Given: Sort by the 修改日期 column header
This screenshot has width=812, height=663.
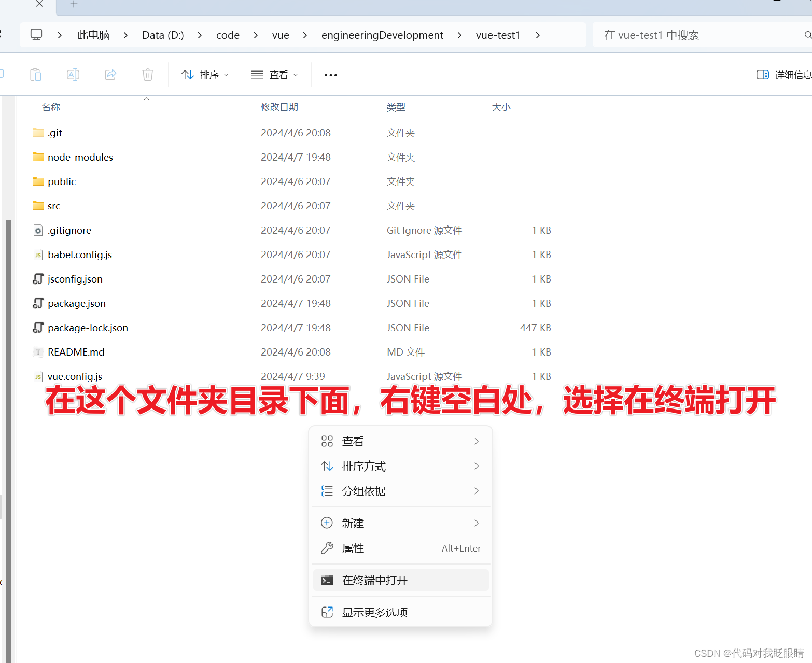Looking at the screenshot, I should 279,107.
